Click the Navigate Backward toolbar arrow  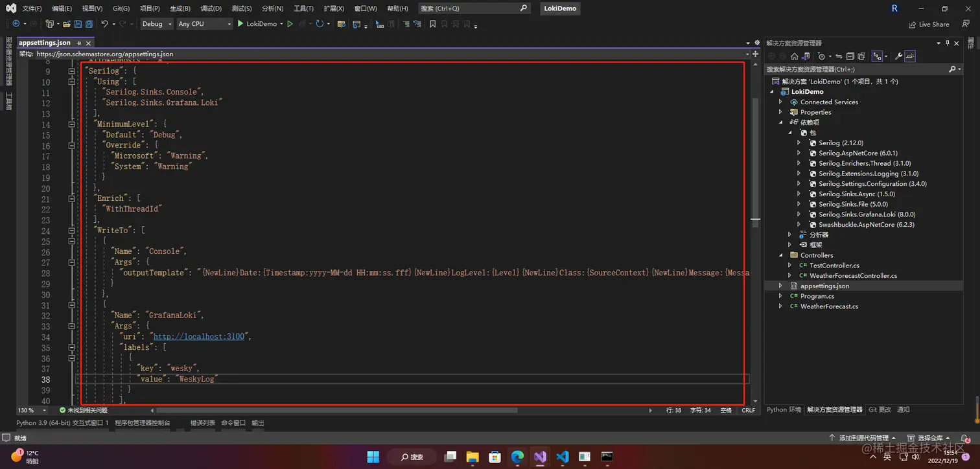click(16, 24)
